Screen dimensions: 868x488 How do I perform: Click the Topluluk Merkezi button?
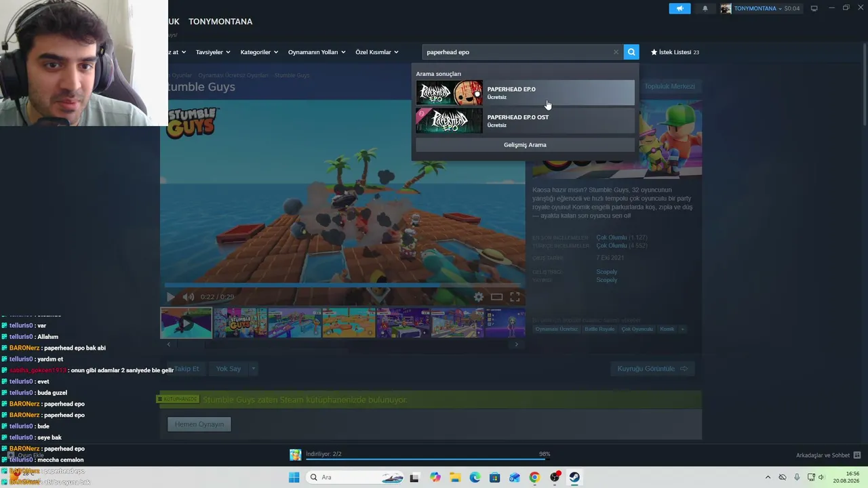(669, 87)
